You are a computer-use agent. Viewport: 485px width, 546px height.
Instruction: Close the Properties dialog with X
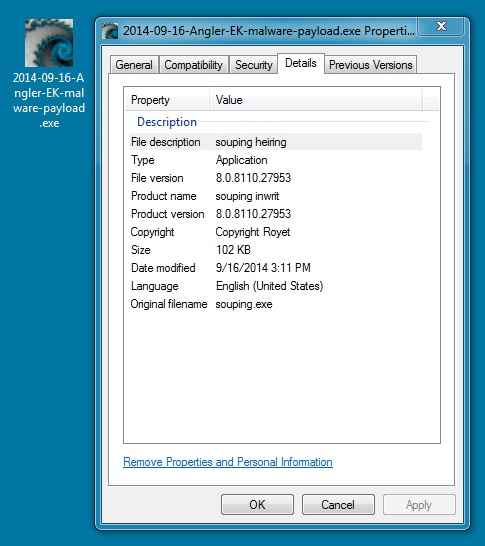(x=441, y=26)
